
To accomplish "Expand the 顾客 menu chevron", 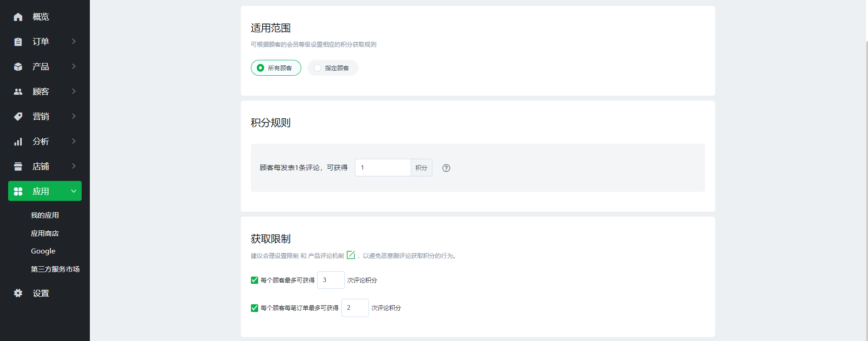I will point(74,91).
